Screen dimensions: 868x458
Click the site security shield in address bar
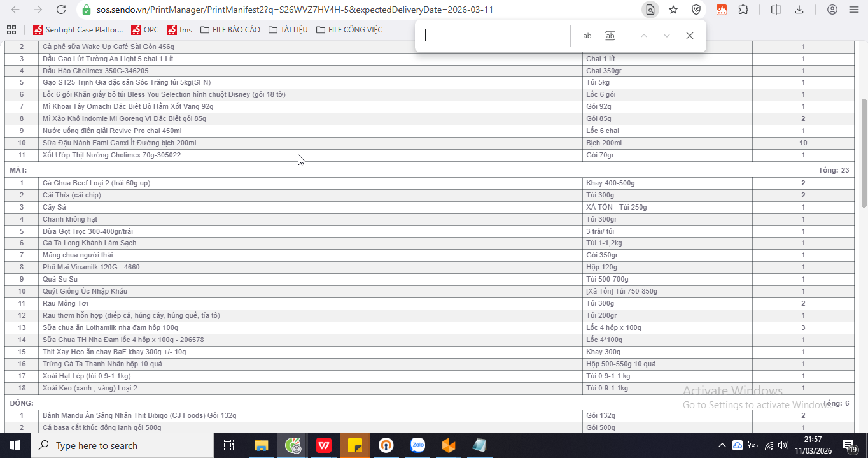[87, 10]
